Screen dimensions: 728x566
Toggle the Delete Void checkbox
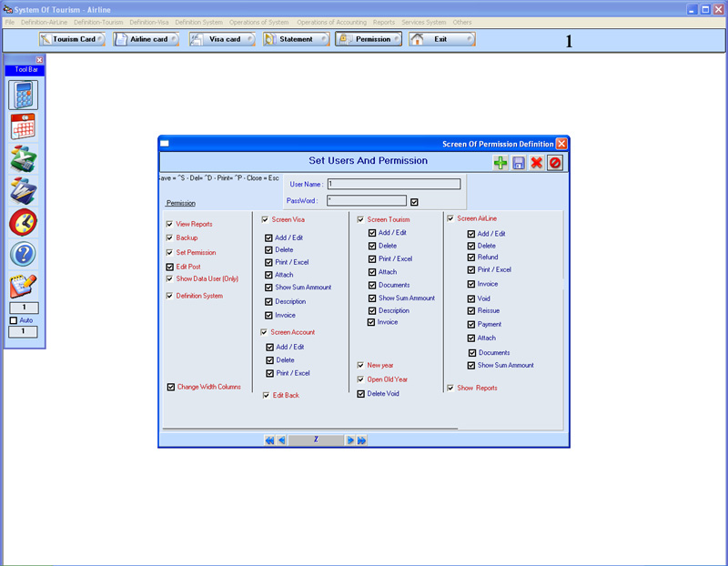pyautogui.click(x=361, y=394)
